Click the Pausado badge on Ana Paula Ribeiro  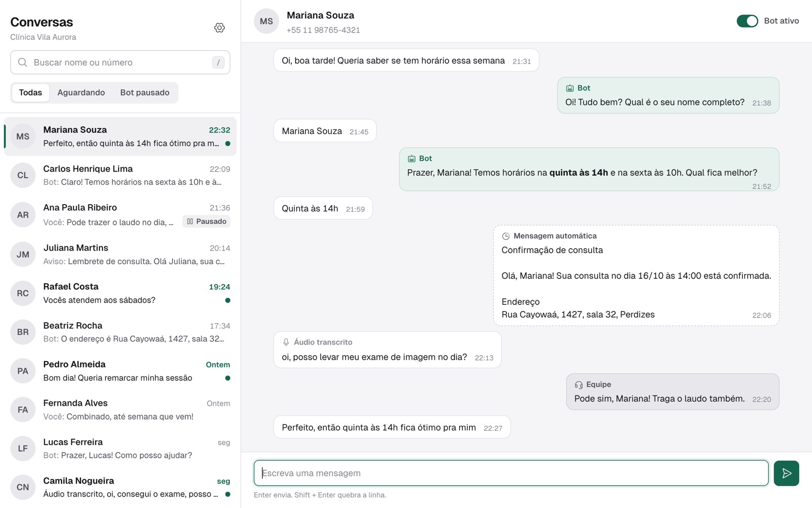(206, 221)
